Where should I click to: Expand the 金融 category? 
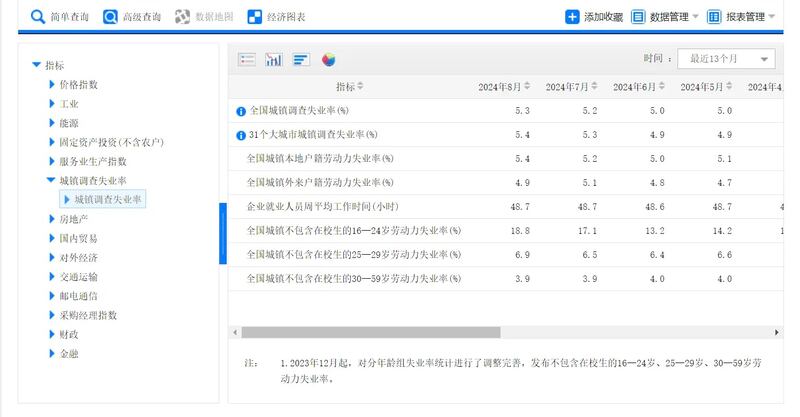(x=52, y=353)
